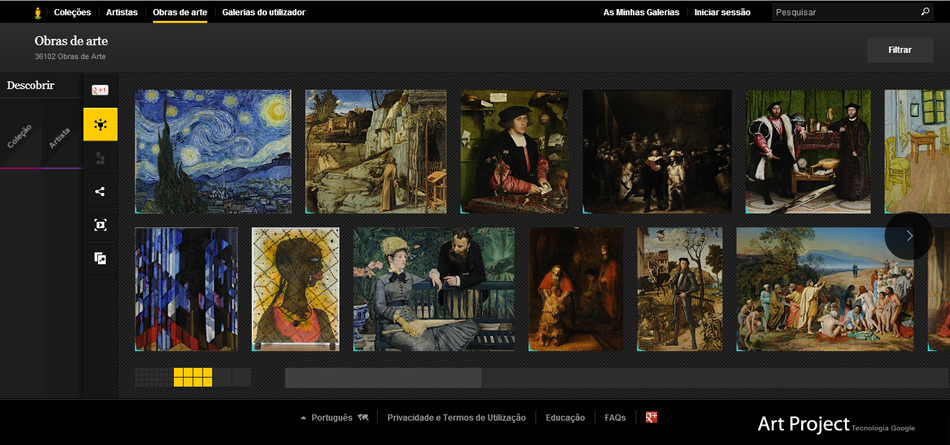Image resolution: width=950 pixels, height=445 pixels.
Task: Click the Art Project logo in the top bar
Action: (38, 13)
